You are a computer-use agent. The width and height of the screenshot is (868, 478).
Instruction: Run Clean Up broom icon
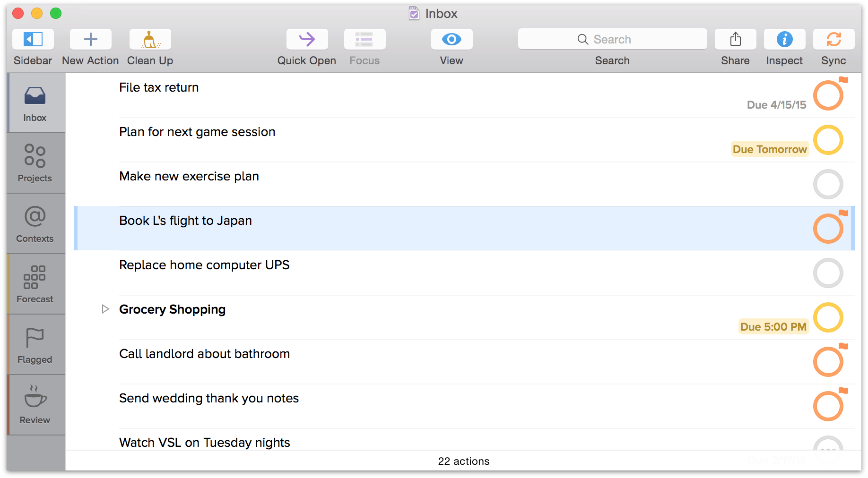(x=150, y=39)
